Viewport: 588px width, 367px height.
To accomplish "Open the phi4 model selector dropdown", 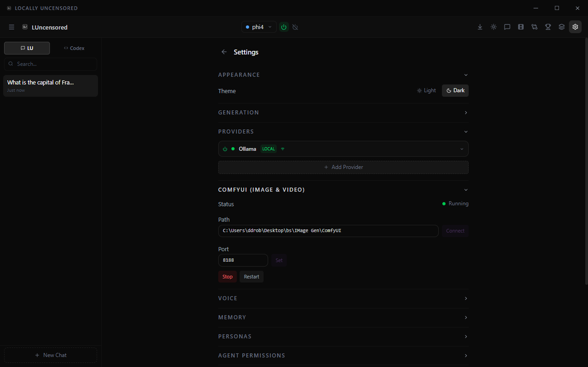I will (x=259, y=27).
